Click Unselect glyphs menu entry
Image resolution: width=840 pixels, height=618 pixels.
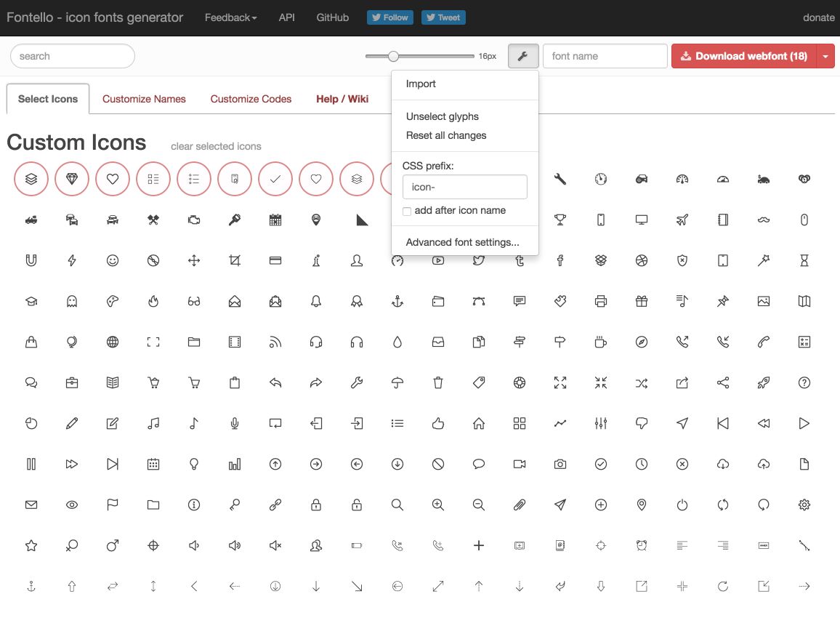[x=443, y=116]
